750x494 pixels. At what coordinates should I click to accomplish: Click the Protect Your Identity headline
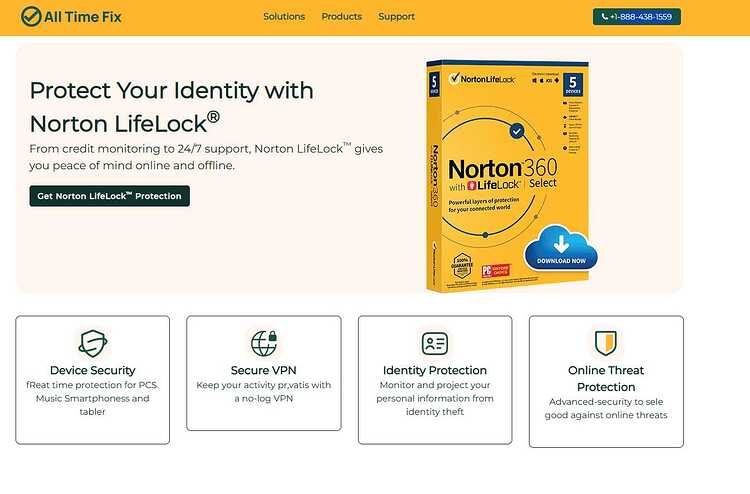(172, 107)
